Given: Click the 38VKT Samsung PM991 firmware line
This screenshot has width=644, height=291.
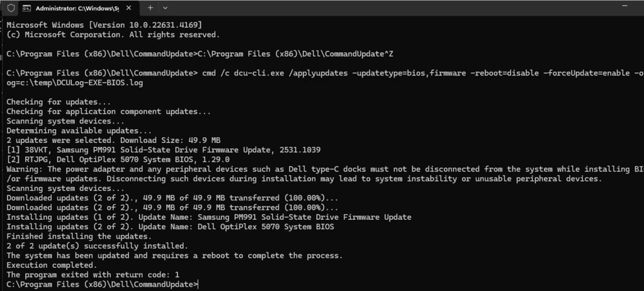Looking at the screenshot, I should pos(164,150).
